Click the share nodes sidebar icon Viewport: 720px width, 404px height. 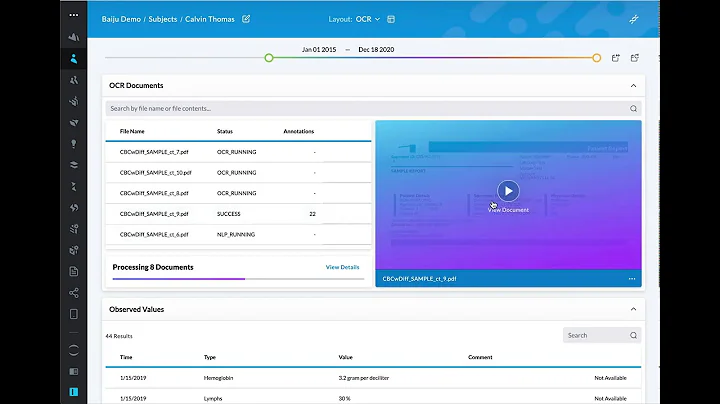[73, 292]
